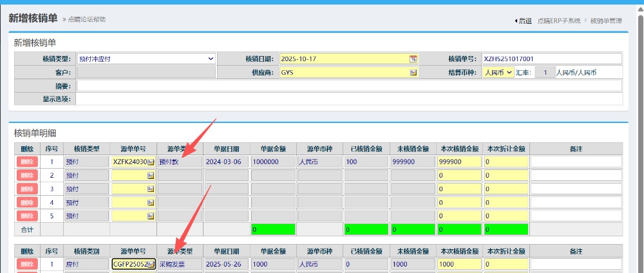Click the 摘要 summary input field
The image size is (644, 273).
[x=349, y=86]
